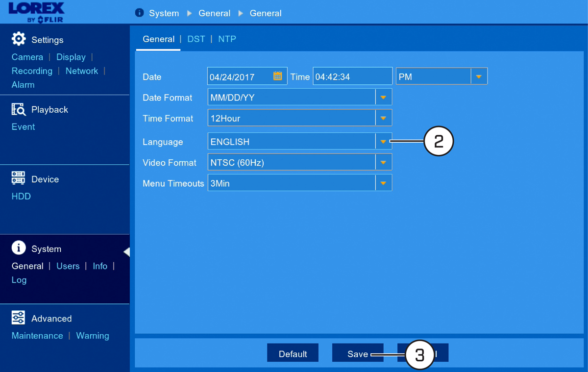This screenshot has width=588, height=372.
Task: Click the Device recorder icon
Action: click(x=18, y=178)
